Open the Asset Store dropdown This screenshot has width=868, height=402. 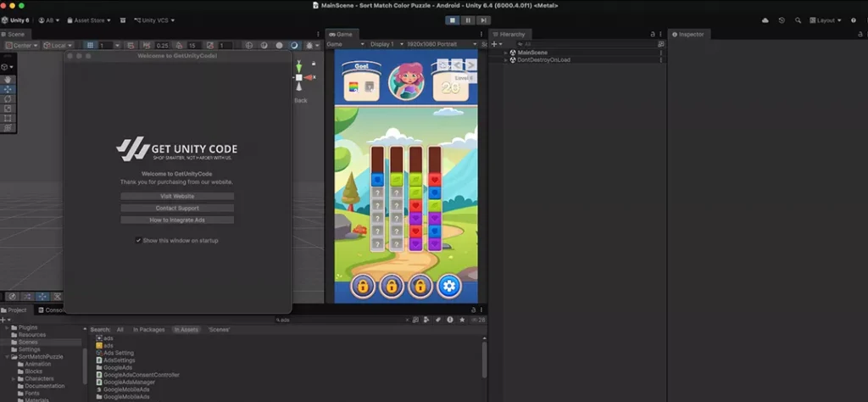pos(88,20)
